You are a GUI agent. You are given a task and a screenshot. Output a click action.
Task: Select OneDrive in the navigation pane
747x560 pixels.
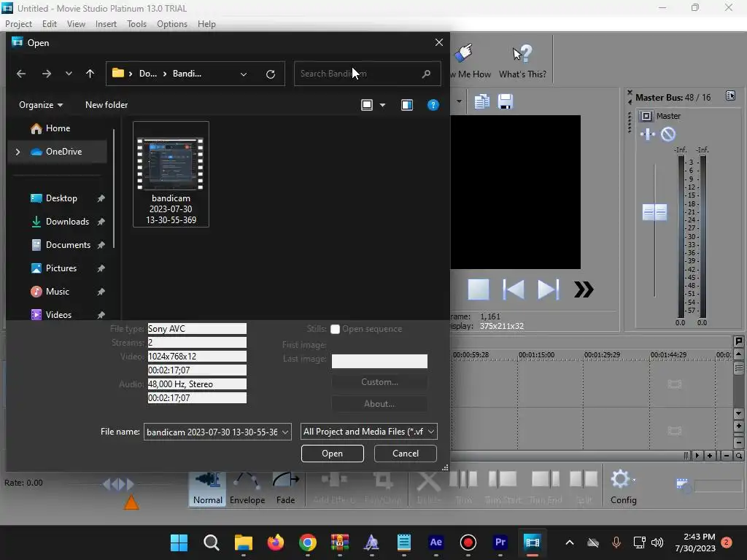(x=63, y=152)
